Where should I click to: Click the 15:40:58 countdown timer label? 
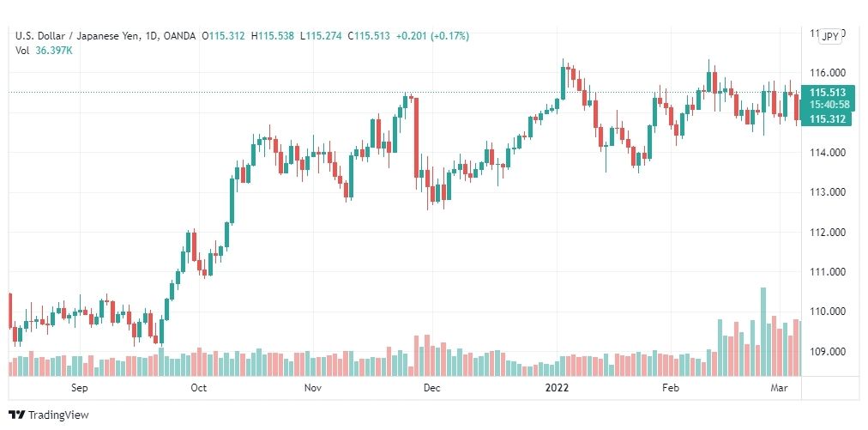[829, 105]
